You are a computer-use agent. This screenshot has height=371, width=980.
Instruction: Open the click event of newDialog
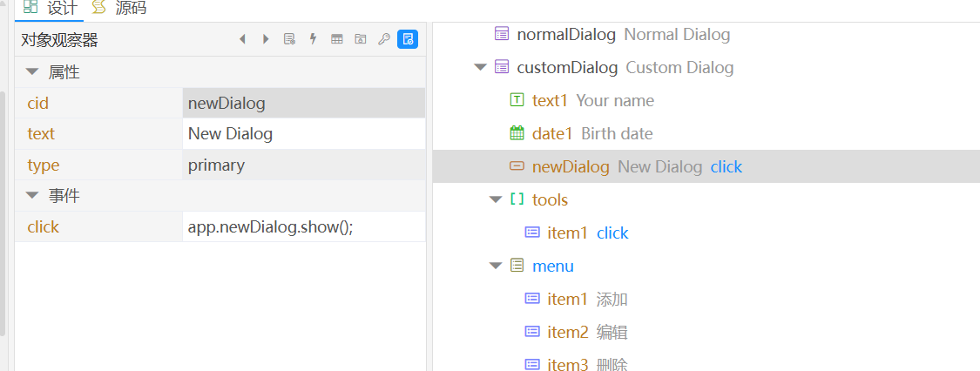pos(727,166)
